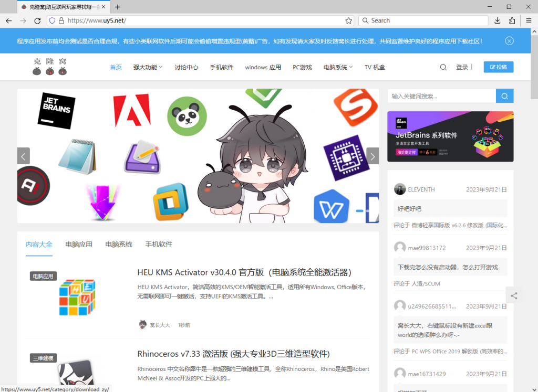The height and width of the screenshot is (392, 538).
Task: Open 手机软件 nav item
Action: [222, 67]
